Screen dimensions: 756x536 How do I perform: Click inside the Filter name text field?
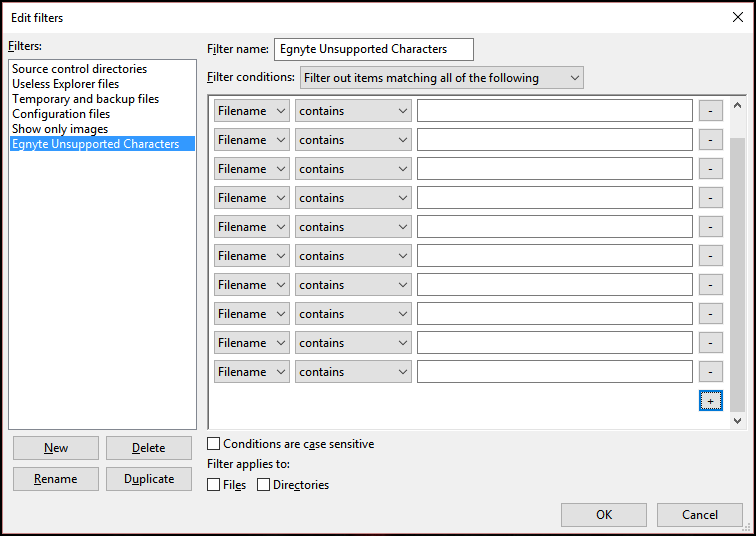tap(373, 49)
